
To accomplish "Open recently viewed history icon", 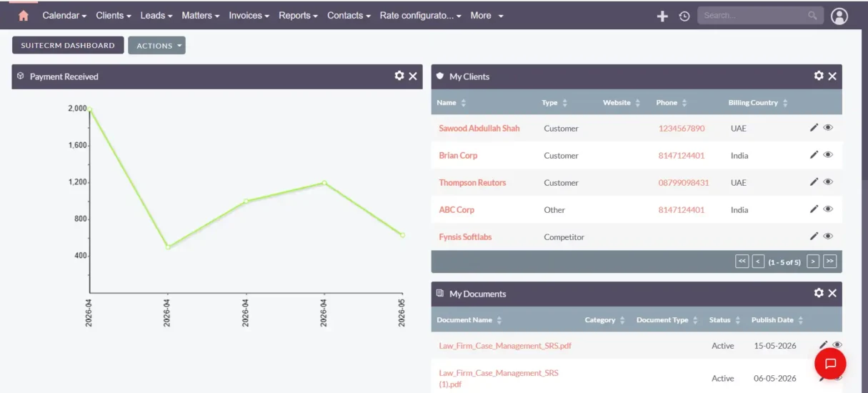I will [x=684, y=16].
